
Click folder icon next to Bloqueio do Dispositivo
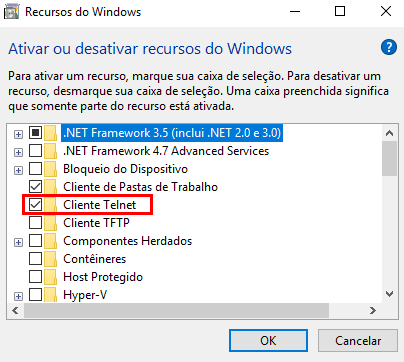click(x=51, y=169)
